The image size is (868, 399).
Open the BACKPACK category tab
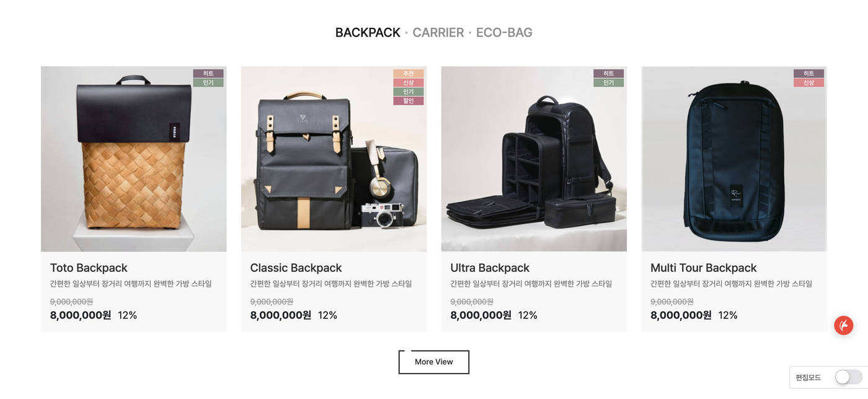(368, 33)
